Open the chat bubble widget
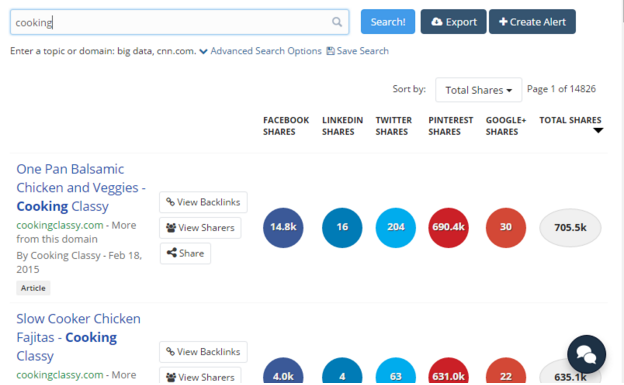The height and width of the screenshot is (385, 624). click(586, 354)
